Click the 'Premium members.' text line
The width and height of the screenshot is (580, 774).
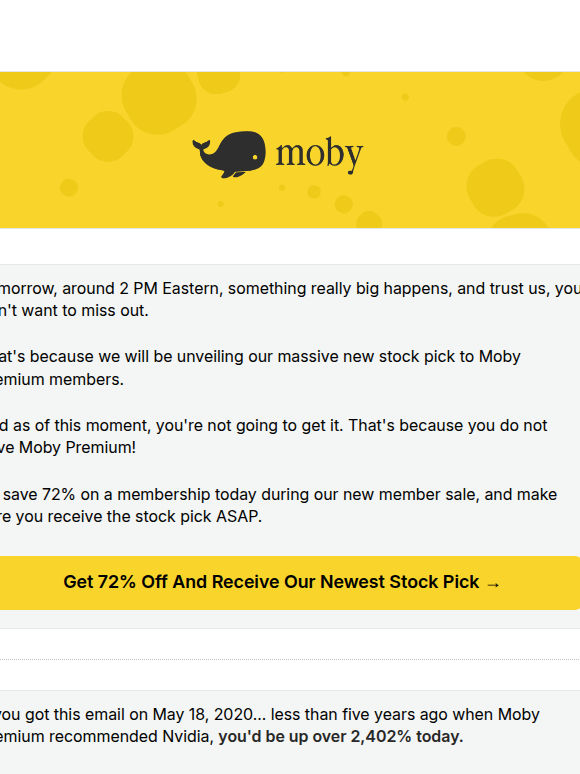[x=62, y=380]
